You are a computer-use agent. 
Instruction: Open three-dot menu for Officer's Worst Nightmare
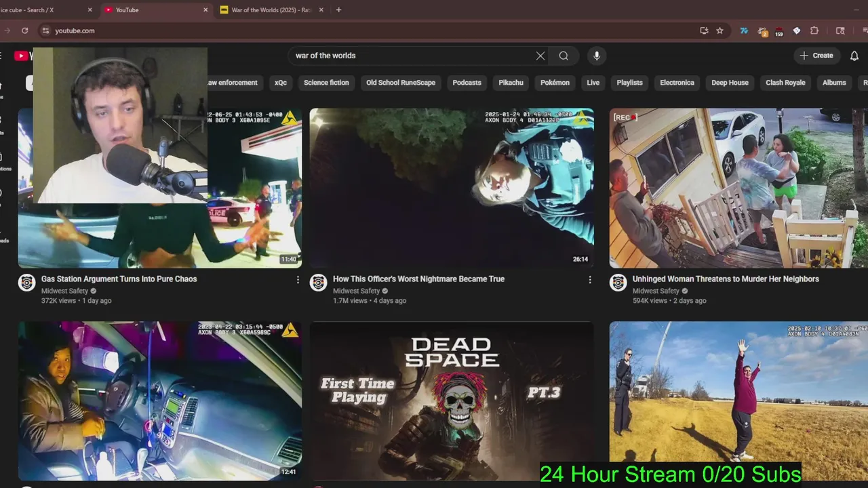(x=589, y=279)
